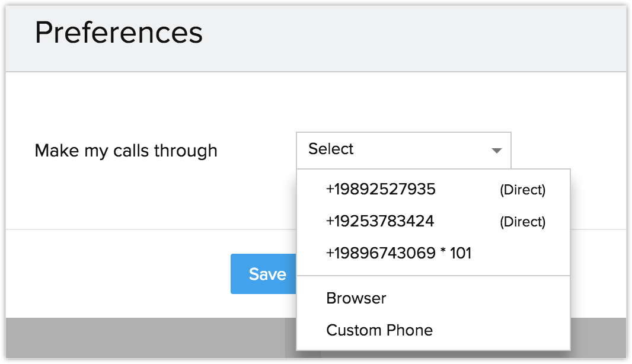The image size is (632, 364).
Task: Pick the +19896743069 * 101 entry
Action: click(398, 253)
